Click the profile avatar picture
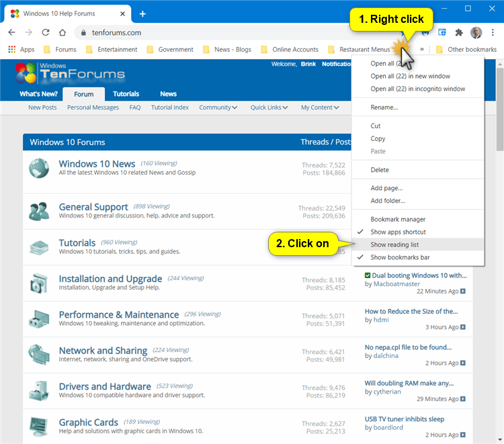504x444 pixels. [x=476, y=32]
